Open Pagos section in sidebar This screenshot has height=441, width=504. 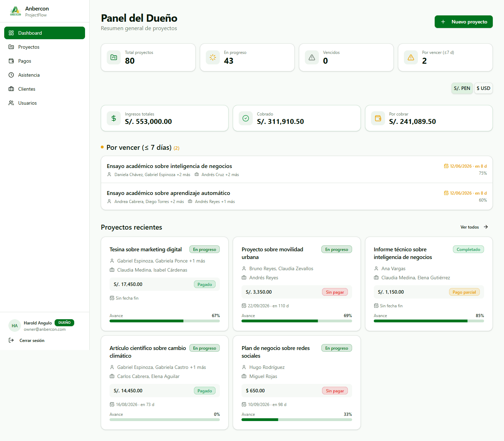point(44,61)
